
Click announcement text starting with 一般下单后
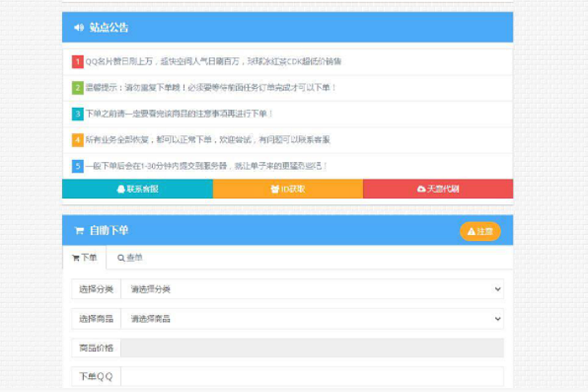(206, 166)
